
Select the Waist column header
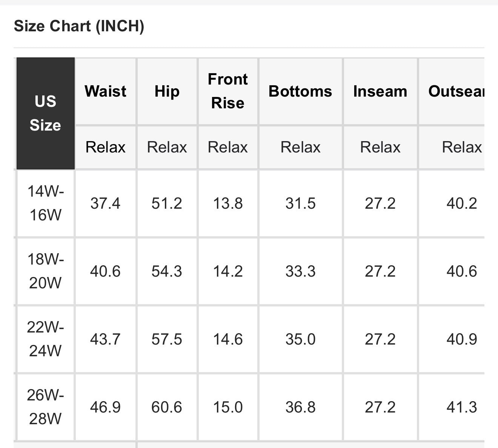click(x=106, y=91)
